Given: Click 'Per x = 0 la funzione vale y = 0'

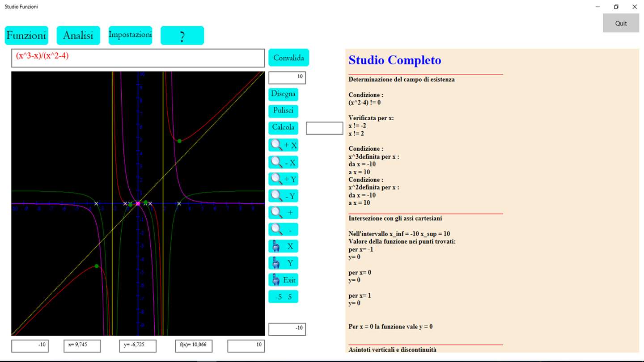Looking at the screenshot, I should [391, 327].
